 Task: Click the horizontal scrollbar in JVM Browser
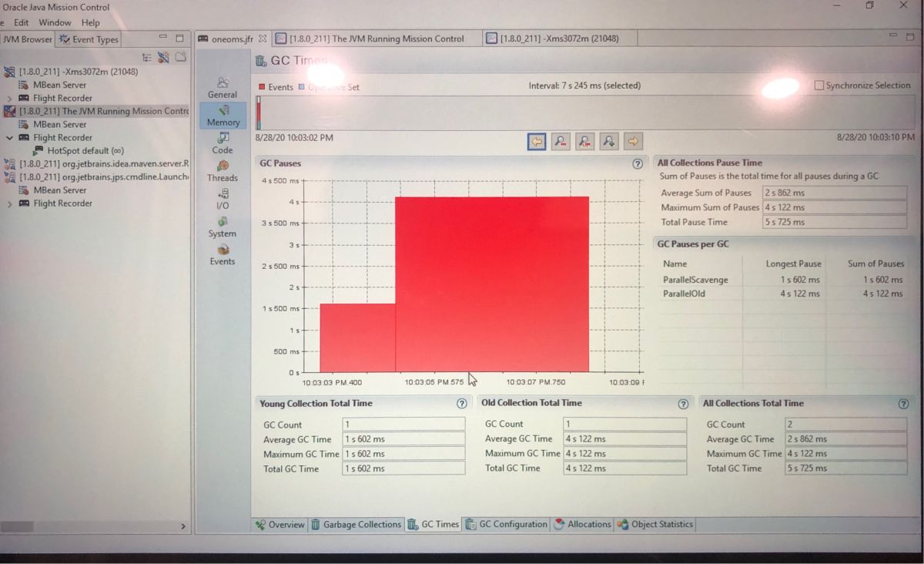[17, 527]
